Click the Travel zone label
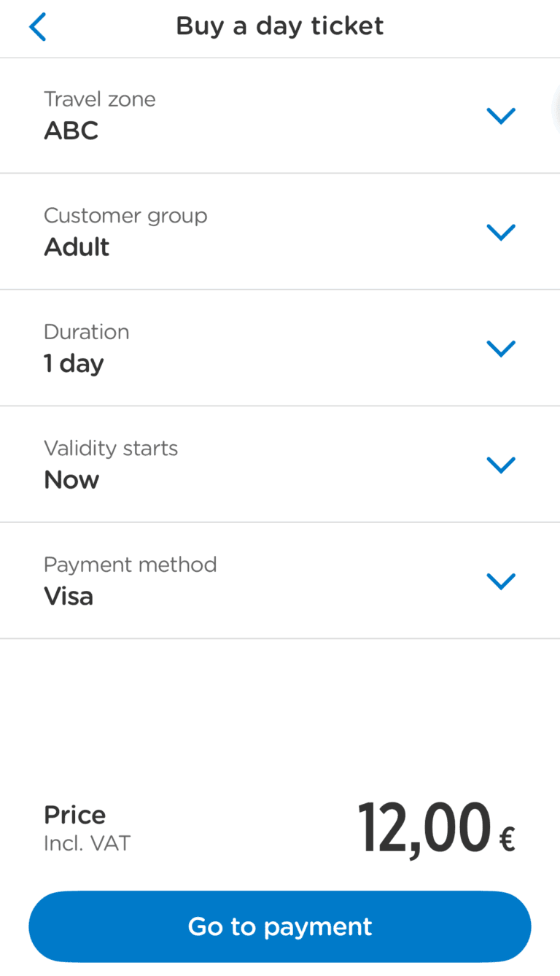 tap(100, 99)
